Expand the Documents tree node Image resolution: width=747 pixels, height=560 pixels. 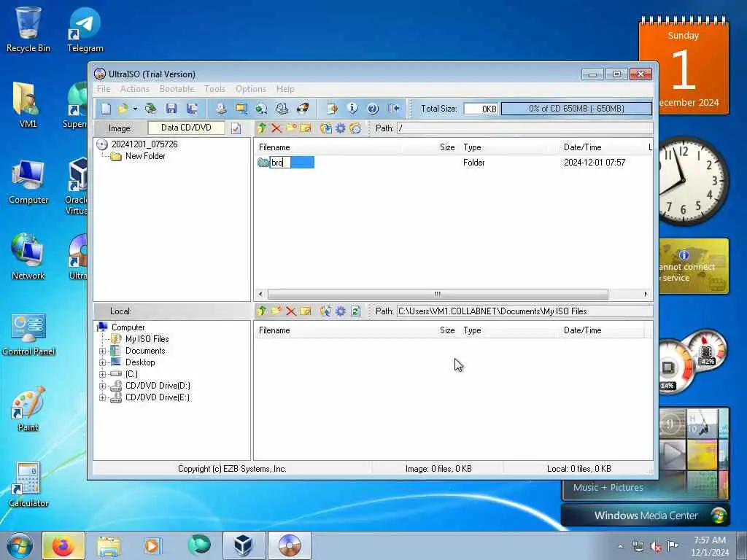(102, 351)
